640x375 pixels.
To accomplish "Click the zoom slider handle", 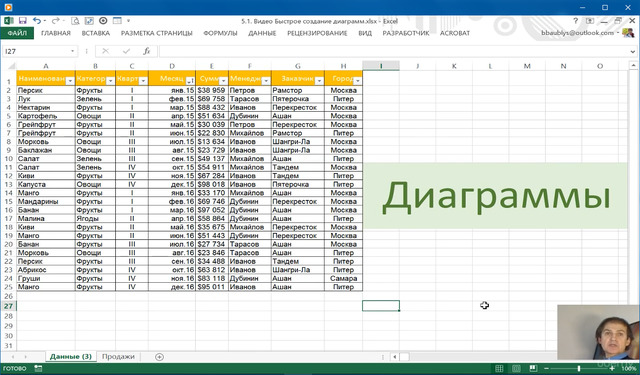I will (x=579, y=368).
